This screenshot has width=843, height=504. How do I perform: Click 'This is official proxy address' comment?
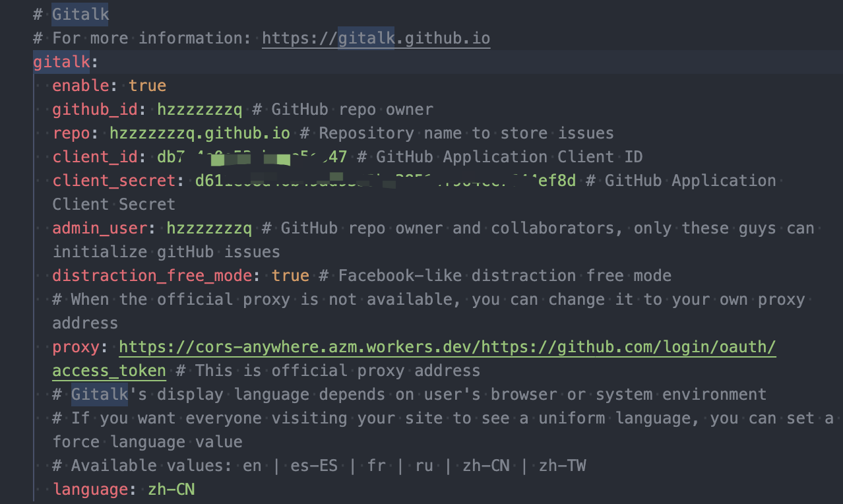coord(338,371)
